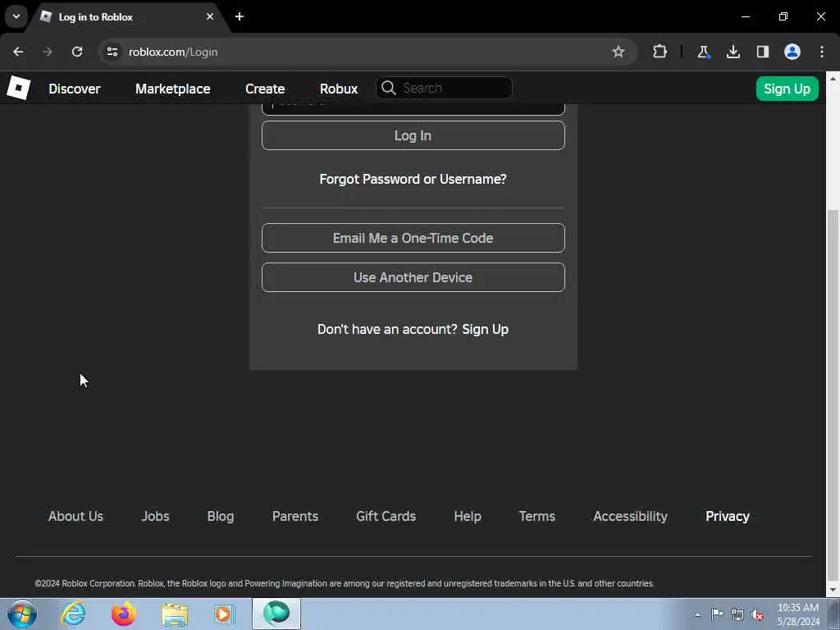Open the Gift Cards footer link
This screenshot has height=630, width=840.
coord(386,516)
